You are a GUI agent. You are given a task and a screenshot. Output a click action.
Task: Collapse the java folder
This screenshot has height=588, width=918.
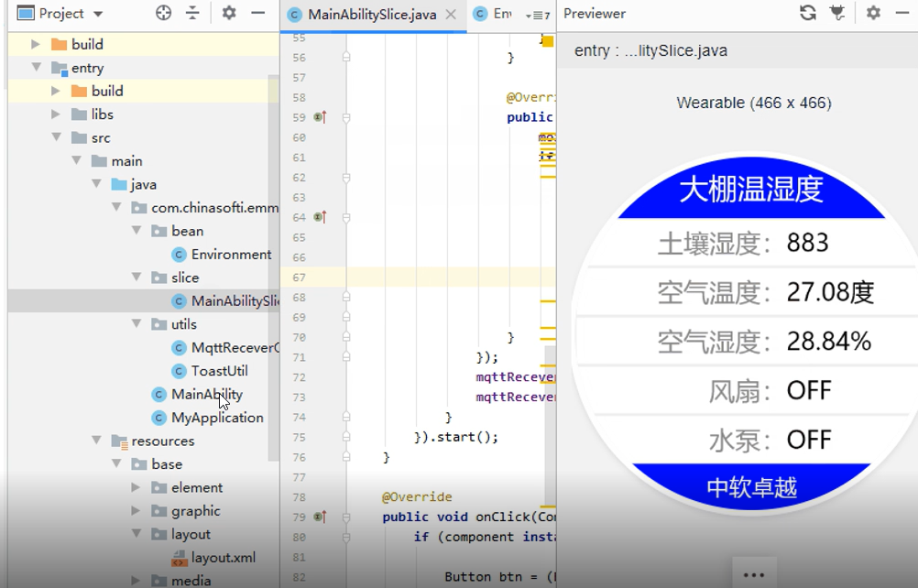[x=96, y=184]
